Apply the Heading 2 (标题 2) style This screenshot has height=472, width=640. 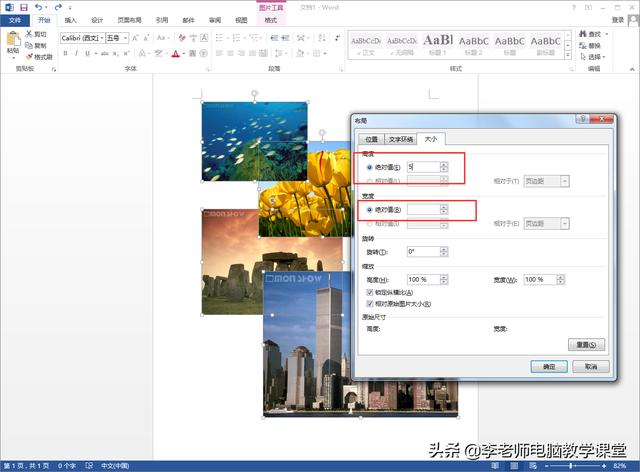(x=473, y=45)
